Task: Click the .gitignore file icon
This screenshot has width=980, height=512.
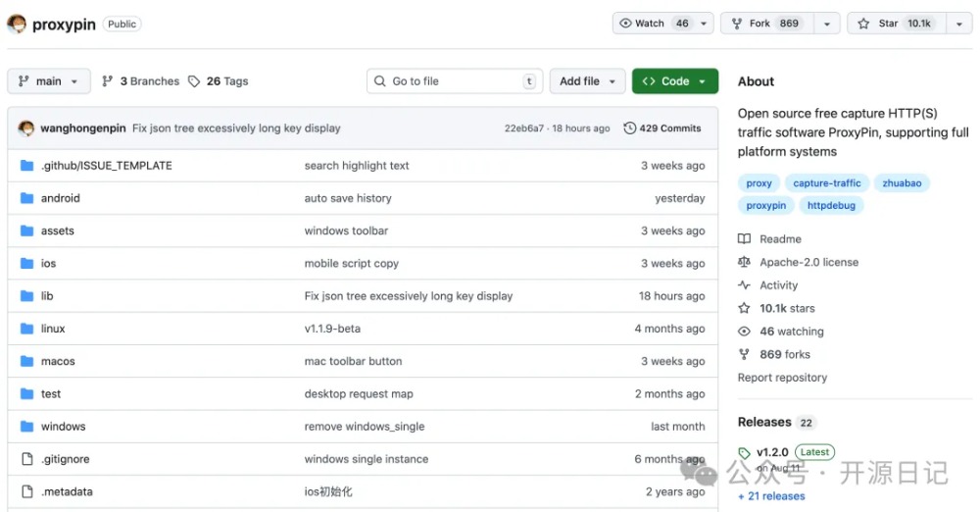Action: [x=27, y=459]
